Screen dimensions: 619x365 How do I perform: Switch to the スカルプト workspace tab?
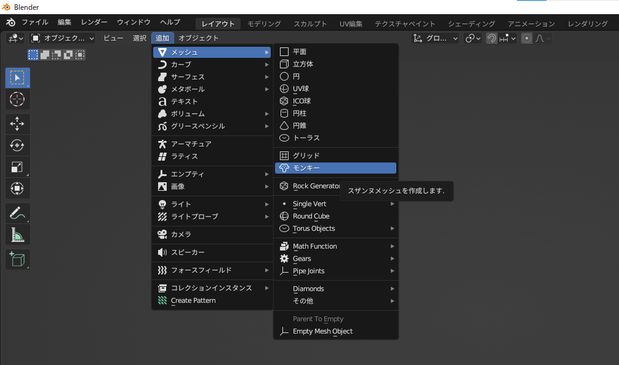[310, 24]
